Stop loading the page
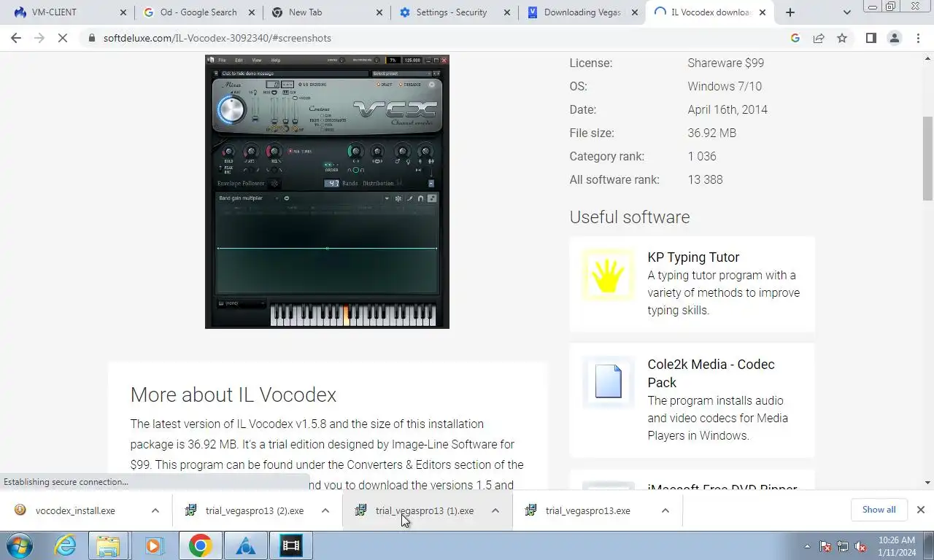 (x=63, y=38)
